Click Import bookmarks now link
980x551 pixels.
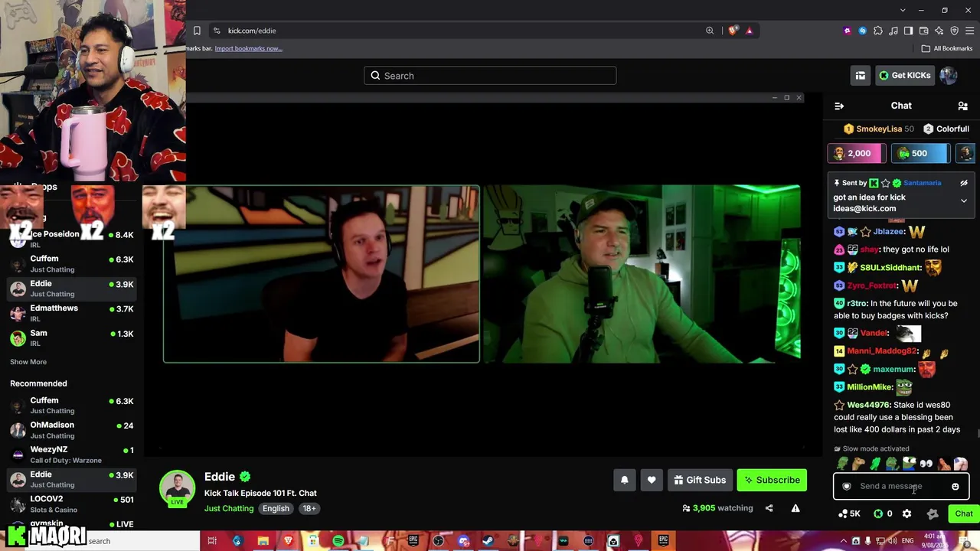click(x=248, y=48)
